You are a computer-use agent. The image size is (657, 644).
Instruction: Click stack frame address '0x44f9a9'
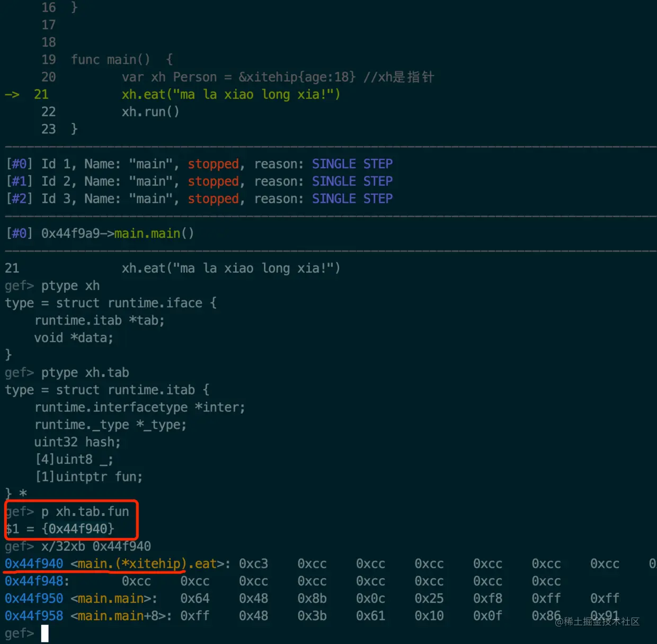click(70, 233)
